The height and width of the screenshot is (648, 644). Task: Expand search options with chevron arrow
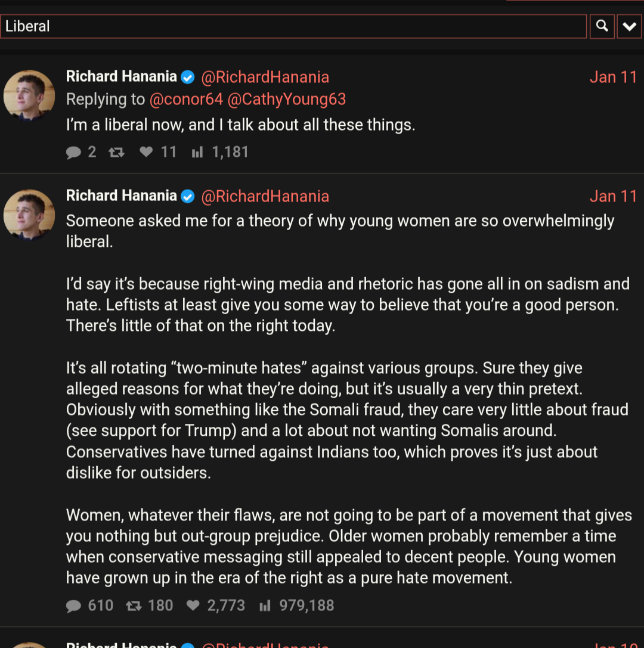click(x=629, y=26)
